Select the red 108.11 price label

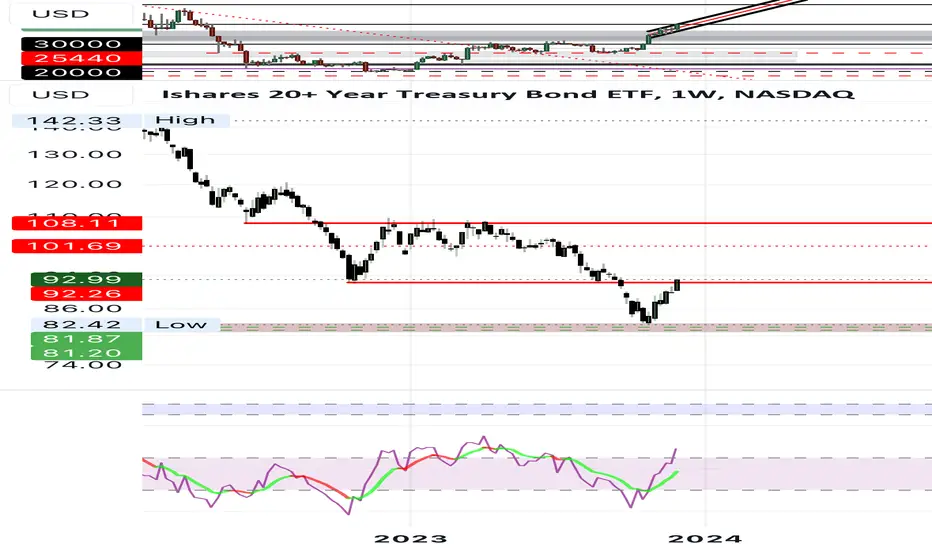77,223
